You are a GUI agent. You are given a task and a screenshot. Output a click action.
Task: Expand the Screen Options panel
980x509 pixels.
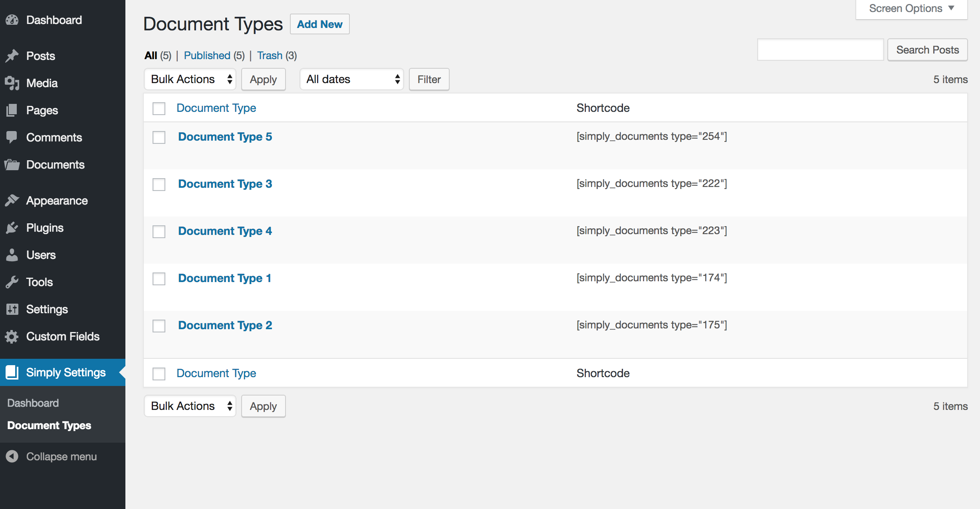pyautogui.click(x=911, y=9)
